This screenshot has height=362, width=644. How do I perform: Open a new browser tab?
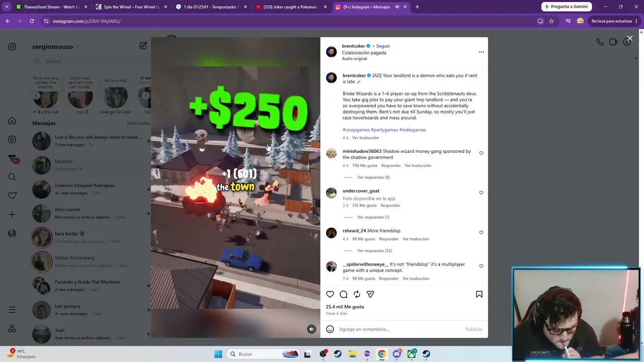point(417,7)
